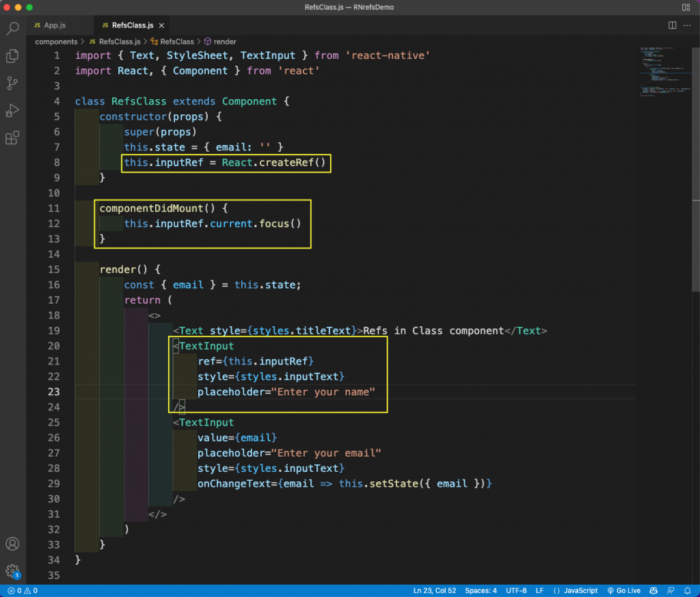Open the Manage settings gear
Image resolution: width=700 pixels, height=597 pixels.
point(12,570)
